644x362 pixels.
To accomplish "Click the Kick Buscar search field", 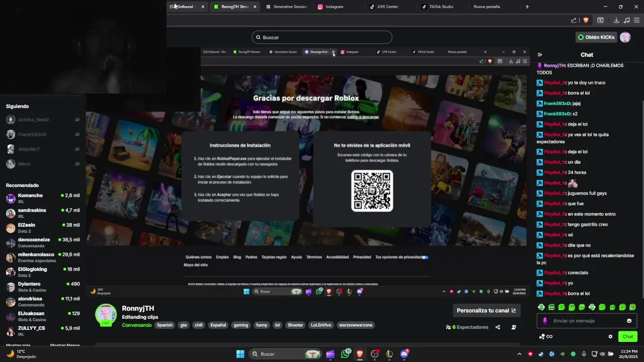I will [x=322, y=37].
